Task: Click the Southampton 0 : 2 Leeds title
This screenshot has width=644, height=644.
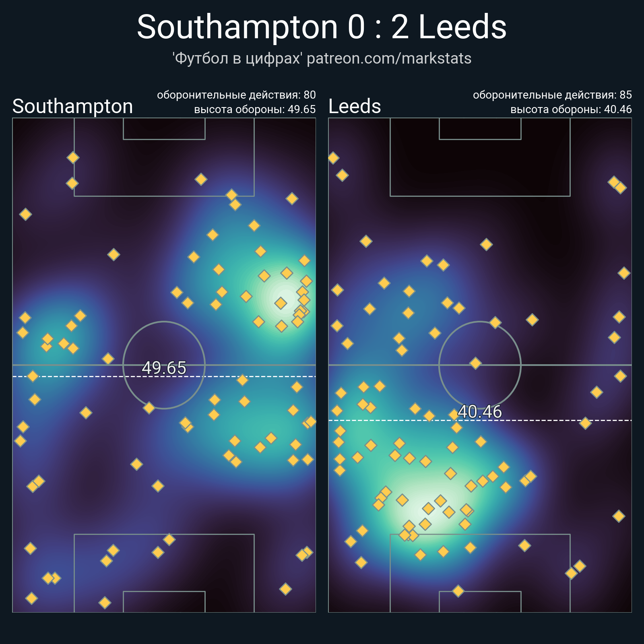Action: [x=322, y=27]
